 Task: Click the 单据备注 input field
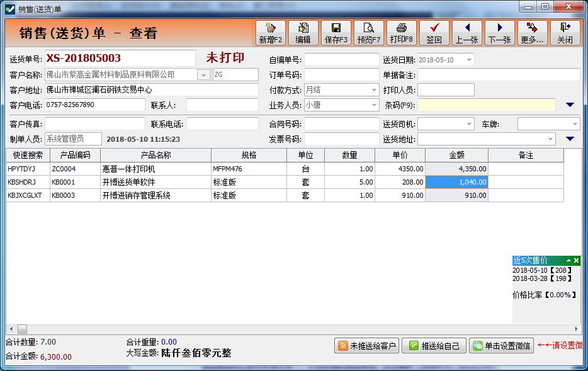[x=499, y=75]
